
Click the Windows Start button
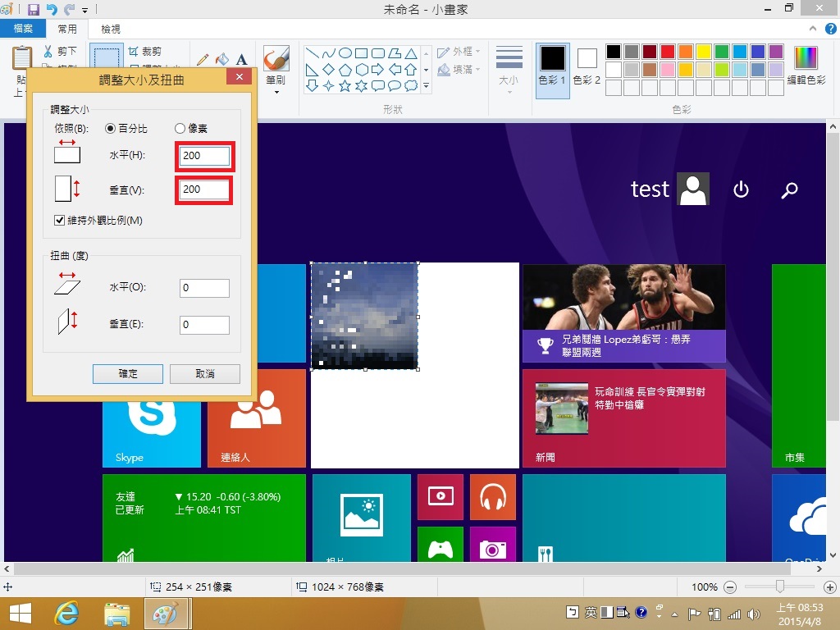point(21,614)
